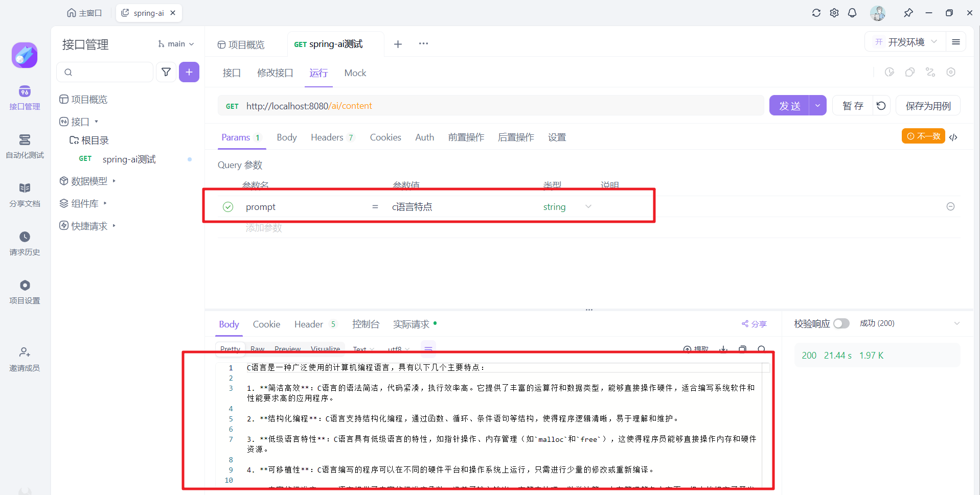Open 请求历史 in the sidebar
The image size is (980, 495).
25,243
